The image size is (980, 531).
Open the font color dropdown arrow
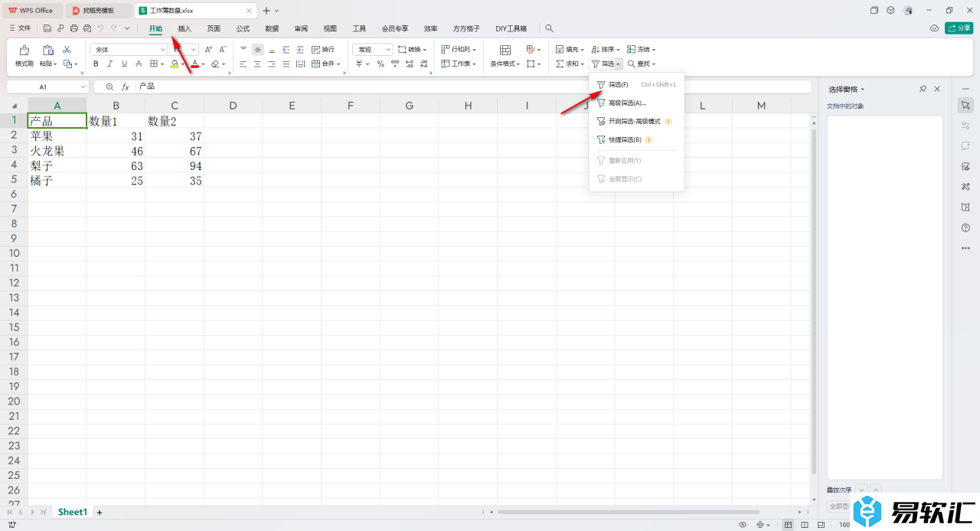pyautogui.click(x=203, y=64)
